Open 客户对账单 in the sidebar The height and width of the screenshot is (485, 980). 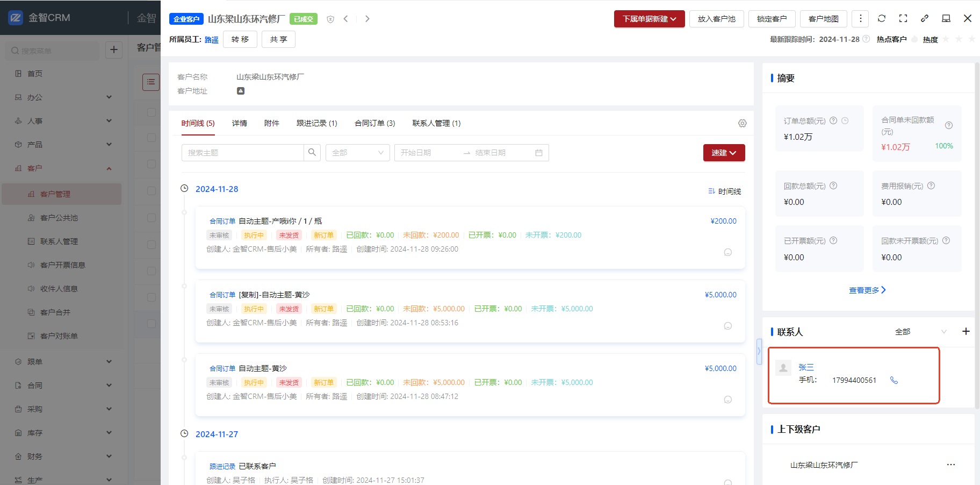click(59, 336)
